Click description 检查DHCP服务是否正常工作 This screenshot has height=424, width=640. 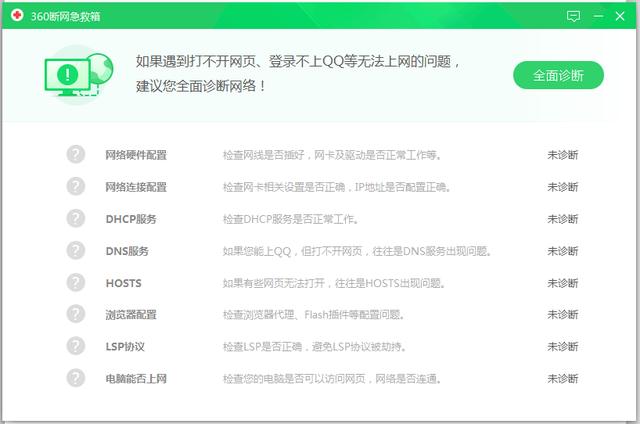pyautogui.click(x=291, y=219)
